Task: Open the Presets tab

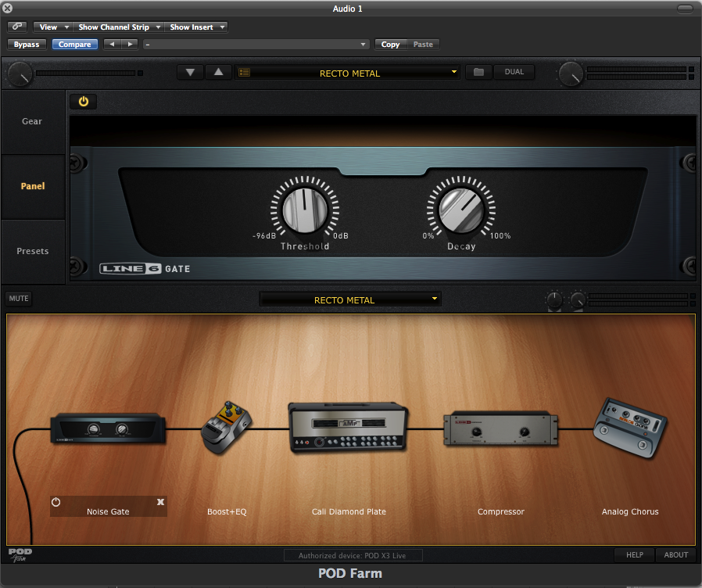Action: click(x=32, y=251)
